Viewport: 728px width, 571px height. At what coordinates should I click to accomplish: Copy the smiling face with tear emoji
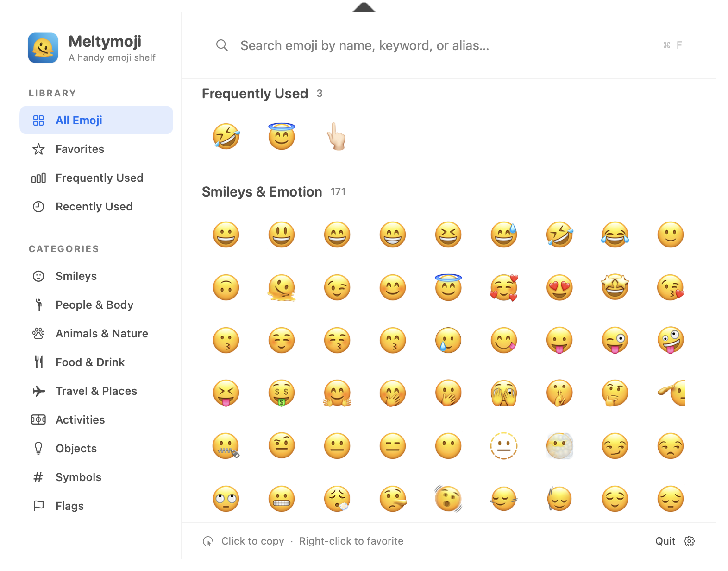pos(448,340)
